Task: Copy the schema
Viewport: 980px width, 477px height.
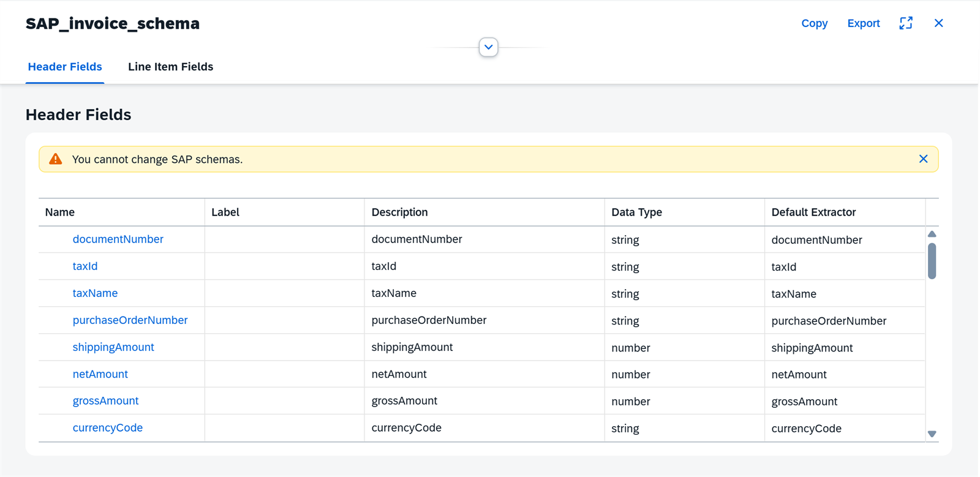Action: 814,23
